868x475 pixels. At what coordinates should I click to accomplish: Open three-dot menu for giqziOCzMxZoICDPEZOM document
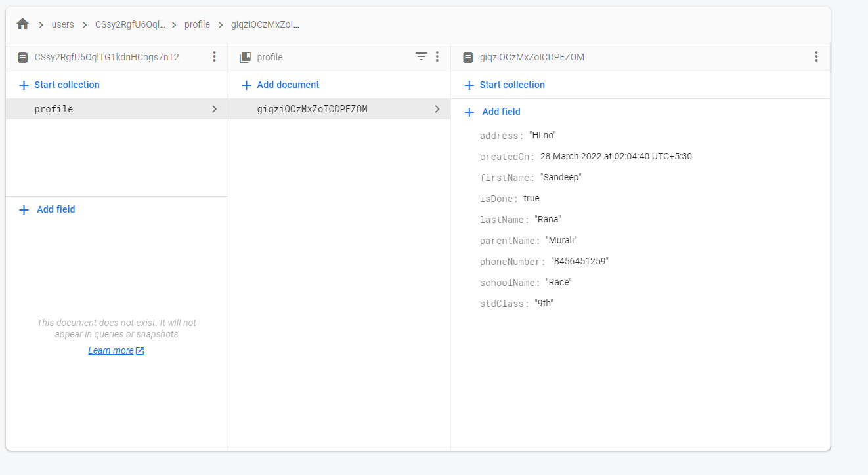click(816, 57)
